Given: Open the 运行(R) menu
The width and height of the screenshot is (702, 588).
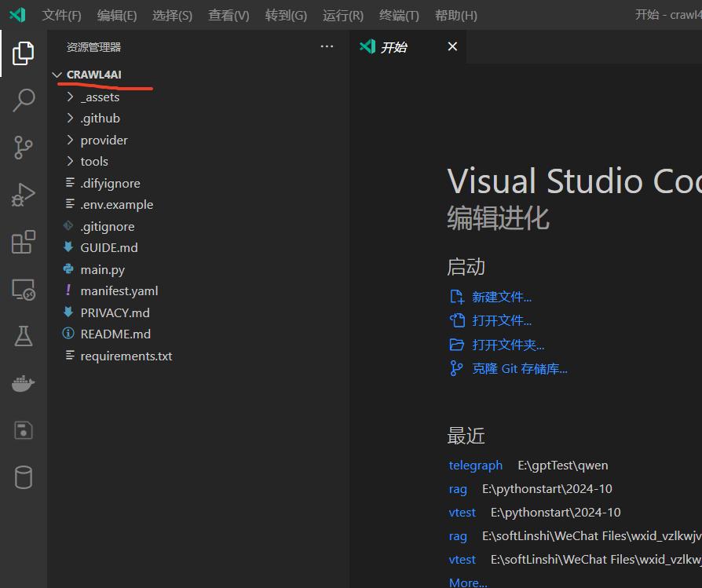Looking at the screenshot, I should (x=343, y=16).
